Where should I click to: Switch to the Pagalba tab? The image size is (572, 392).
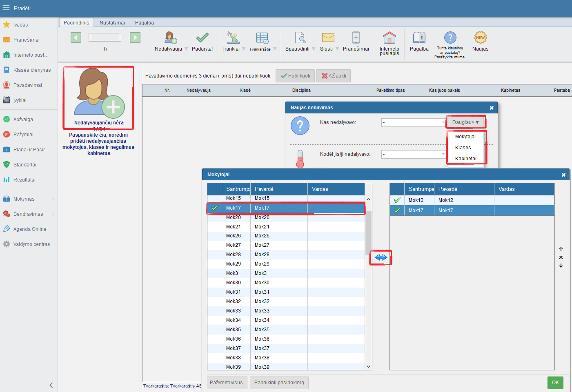tap(145, 23)
